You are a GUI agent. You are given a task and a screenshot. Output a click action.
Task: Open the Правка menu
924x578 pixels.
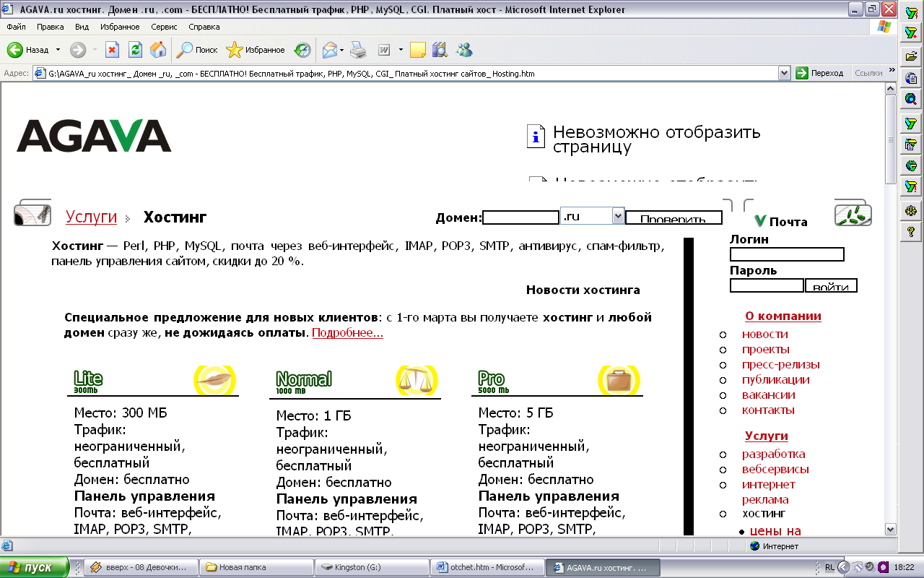tap(51, 27)
